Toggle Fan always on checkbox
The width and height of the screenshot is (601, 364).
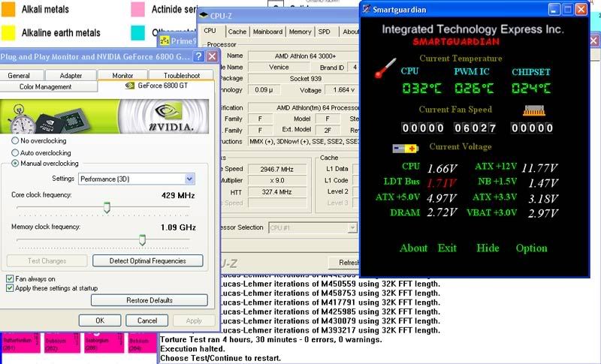(10, 278)
